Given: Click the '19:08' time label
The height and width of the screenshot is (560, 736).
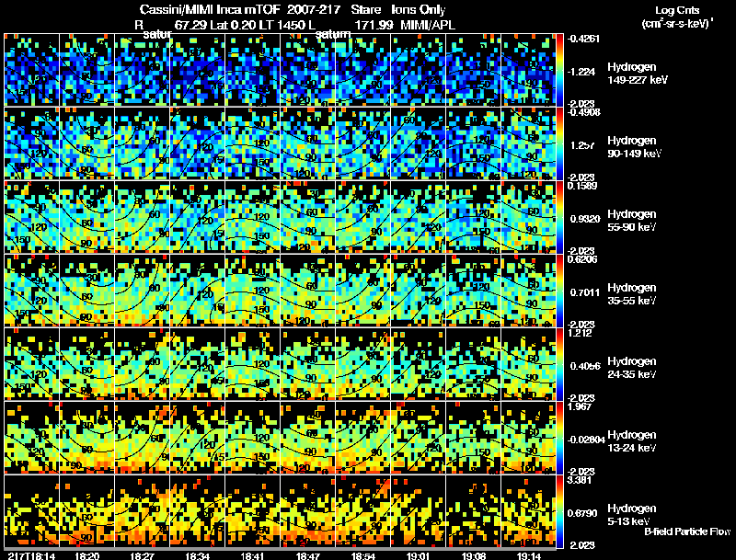Looking at the screenshot, I should pos(474,556).
